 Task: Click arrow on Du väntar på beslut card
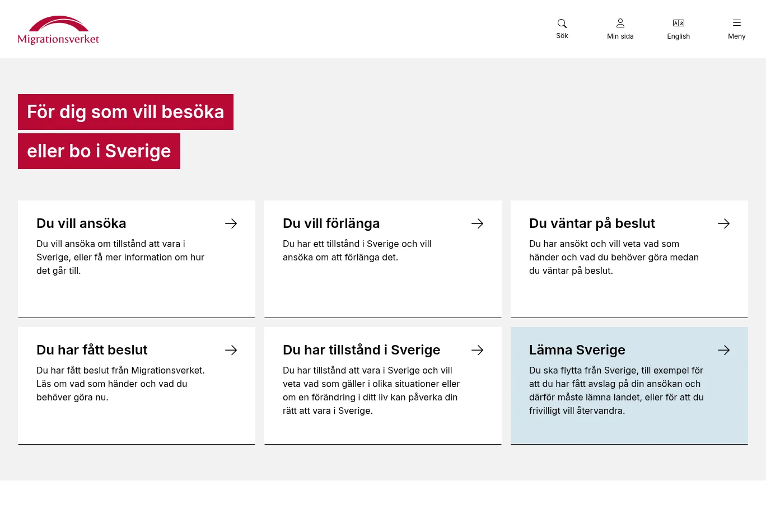(723, 223)
